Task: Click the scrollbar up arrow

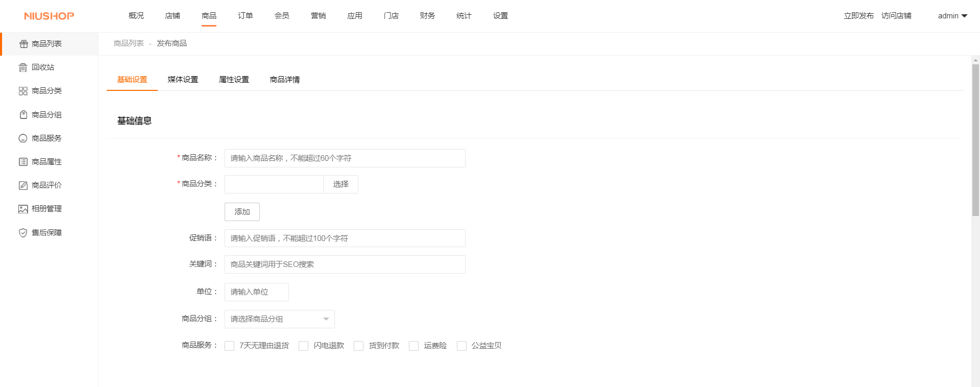Action: [x=975, y=60]
